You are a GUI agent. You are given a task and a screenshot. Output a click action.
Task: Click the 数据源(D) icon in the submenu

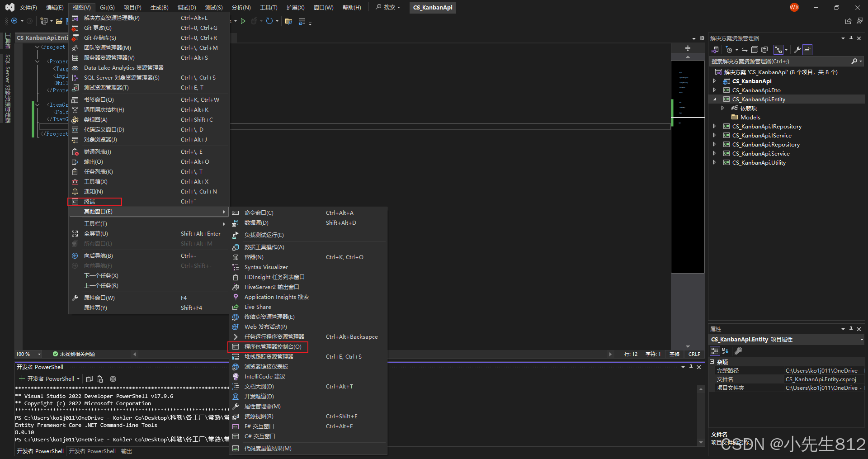tap(236, 223)
